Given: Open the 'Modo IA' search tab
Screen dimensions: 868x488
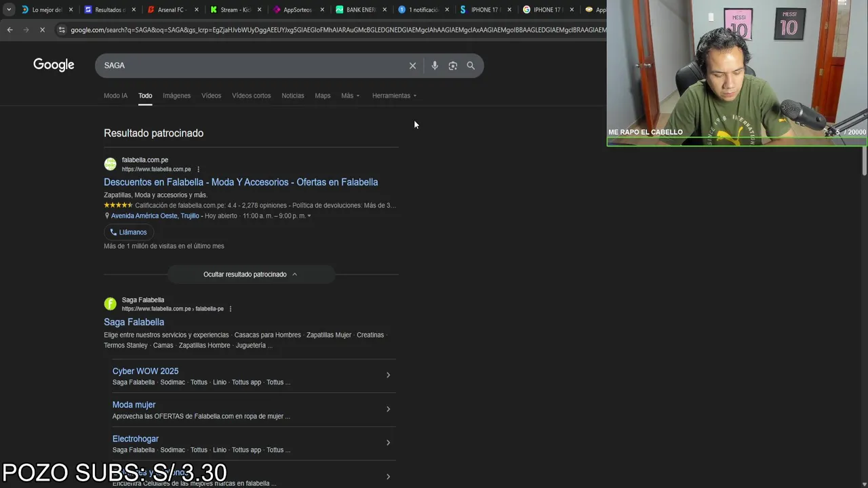Looking at the screenshot, I should (115, 96).
